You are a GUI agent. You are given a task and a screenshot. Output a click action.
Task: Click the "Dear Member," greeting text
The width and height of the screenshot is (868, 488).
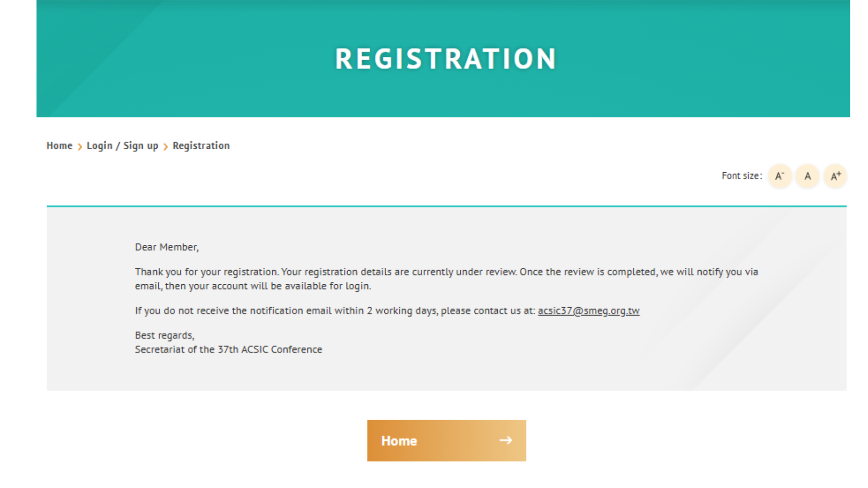click(x=166, y=247)
